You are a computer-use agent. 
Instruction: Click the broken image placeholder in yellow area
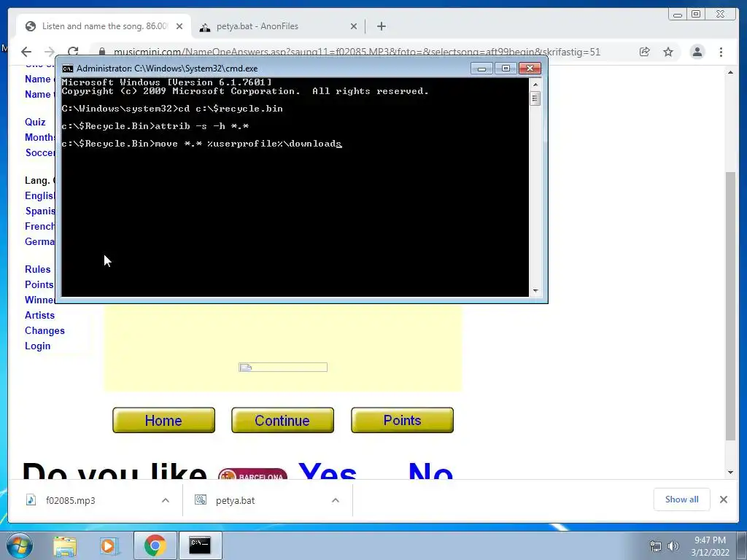[282, 367]
